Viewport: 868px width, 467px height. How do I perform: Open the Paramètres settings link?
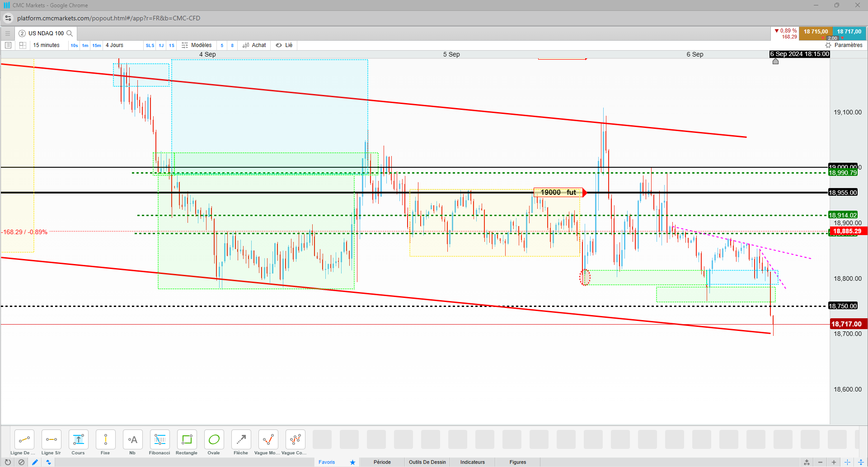point(844,45)
